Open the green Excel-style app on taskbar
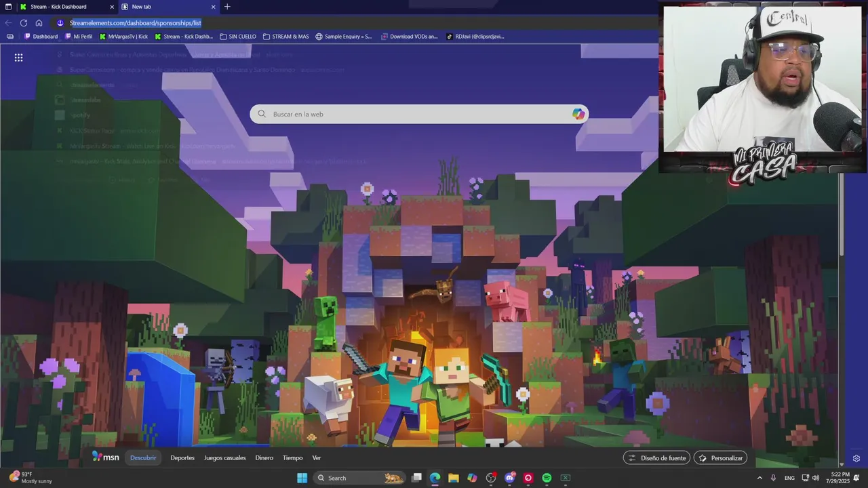Viewport: 868px width, 488px height. [x=565, y=478]
